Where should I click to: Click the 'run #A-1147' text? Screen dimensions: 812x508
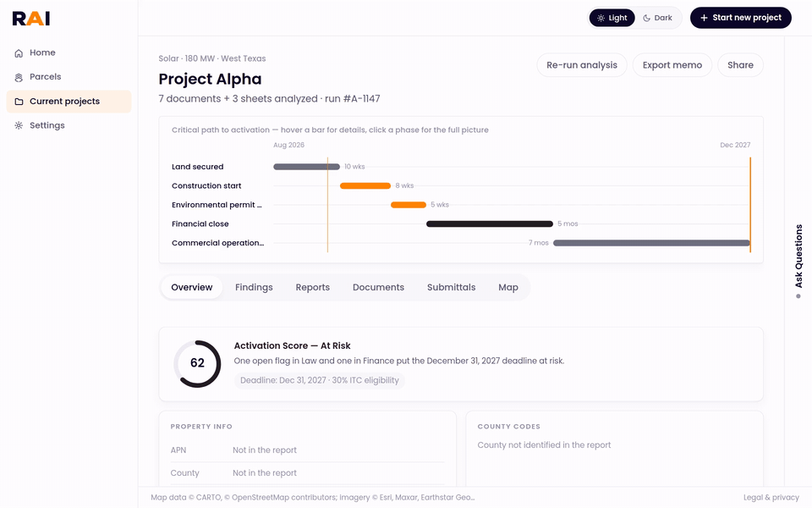click(x=352, y=99)
